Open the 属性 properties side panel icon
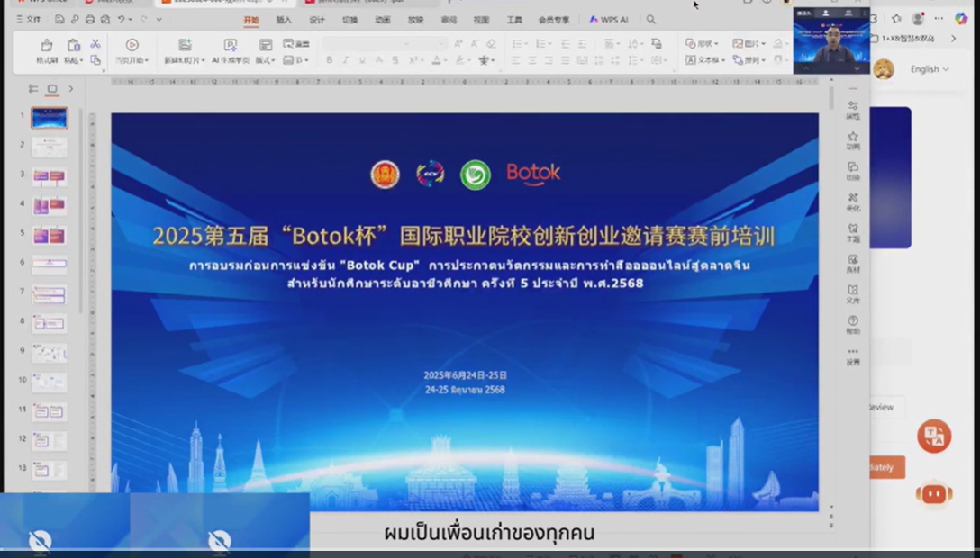 coord(853,110)
